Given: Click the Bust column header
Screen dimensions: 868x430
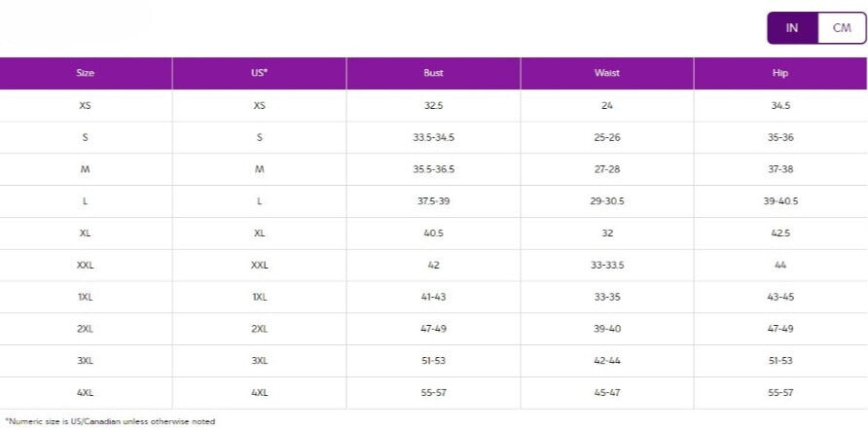Looking at the screenshot, I should pyautogui.click(x=433, y=74).
